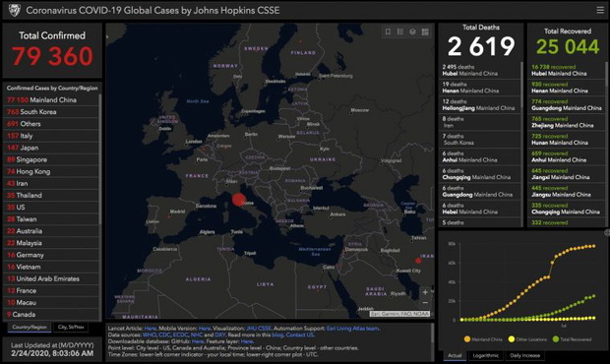Click the Total Deaths list scrollbar
Image resolution: width=610 pixels, height=364 pixels.
tap(522, 84)
